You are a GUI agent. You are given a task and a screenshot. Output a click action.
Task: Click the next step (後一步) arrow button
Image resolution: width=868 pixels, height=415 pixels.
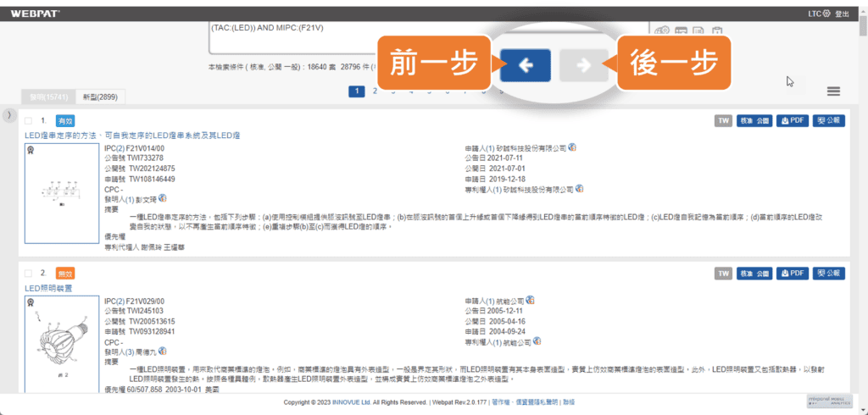coord(584,65)
